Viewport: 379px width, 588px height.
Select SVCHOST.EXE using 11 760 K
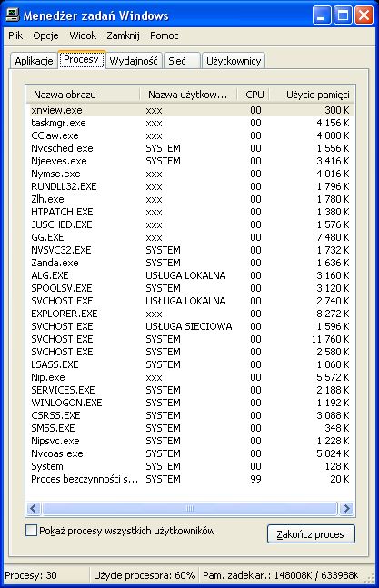[190, 339]
